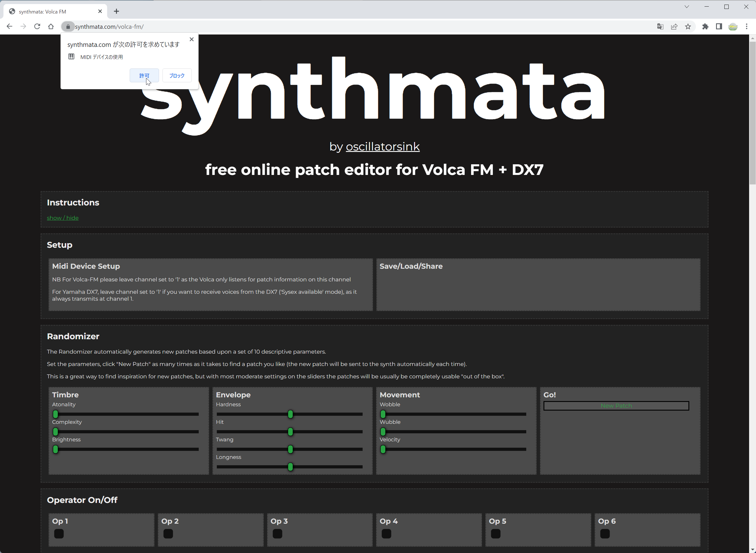Go to browser home page
Image resolution: width=756 pixels, height=553 pixels.
(x=51, y=26)
